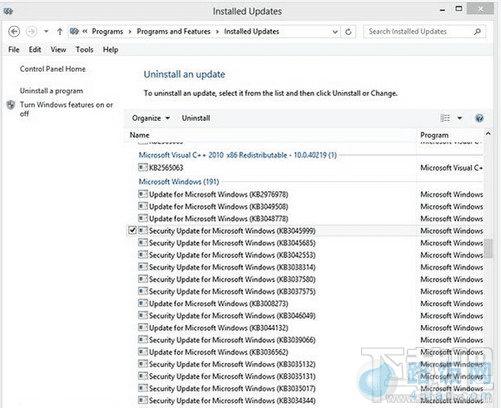Screen dimensions: 501x408
Task: Open the Control Panel Home link
Action: pyautogui.click(x=53, y=69)
